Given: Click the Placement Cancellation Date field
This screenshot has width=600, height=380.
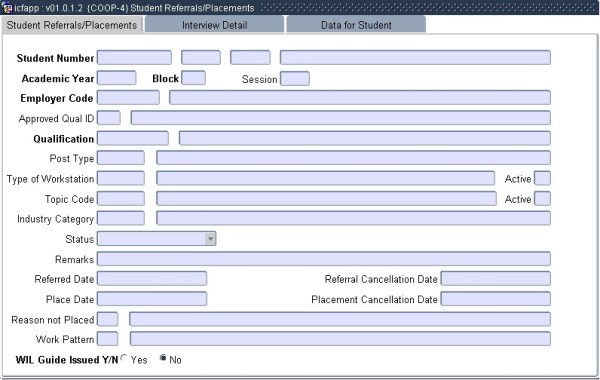Looking at the screenshot, I should (x=496, y=299).
